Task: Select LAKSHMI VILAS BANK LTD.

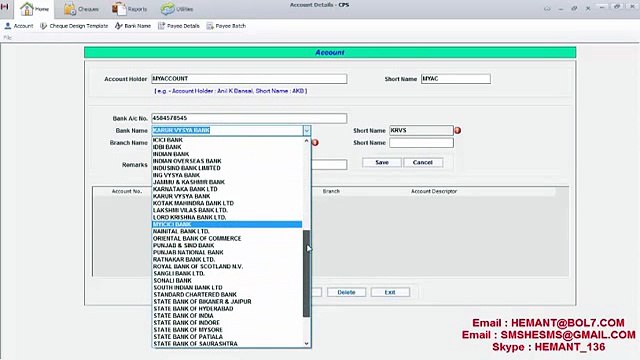Action: click(x=227, y=210)
